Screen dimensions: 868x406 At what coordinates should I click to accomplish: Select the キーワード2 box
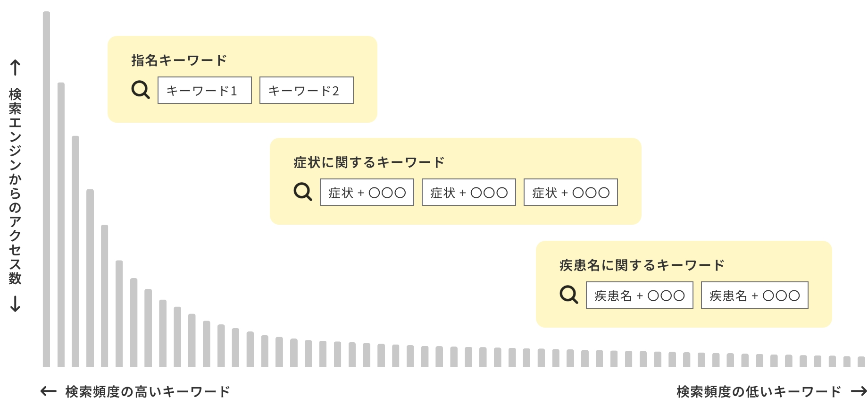tap(307, 90)
